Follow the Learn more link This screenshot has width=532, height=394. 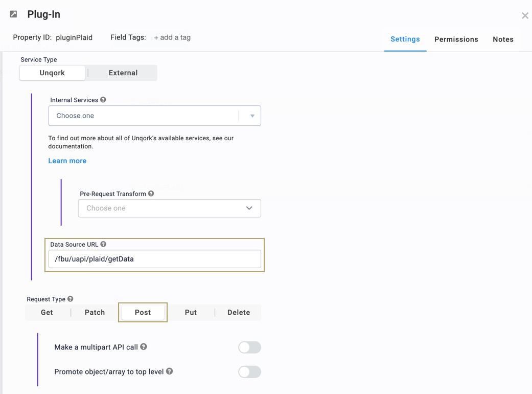tap(67, 161)
